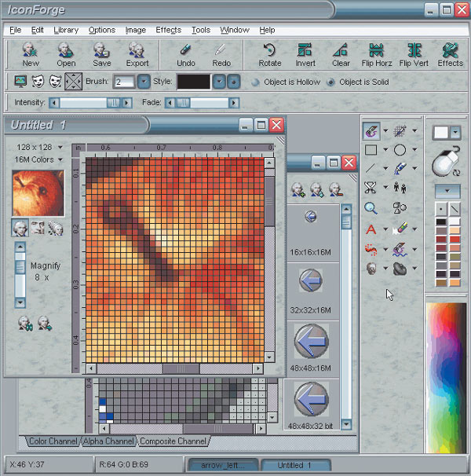This screenshot has width=471, height=476.
Task: Select the magnifying glass zoom tool
Action: click(371, 208)
